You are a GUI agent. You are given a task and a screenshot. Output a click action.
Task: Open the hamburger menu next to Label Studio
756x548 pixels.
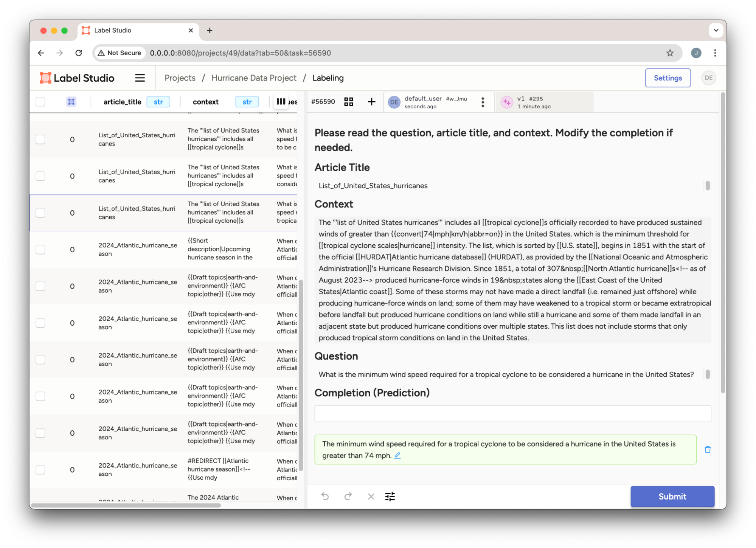(140, 78)
